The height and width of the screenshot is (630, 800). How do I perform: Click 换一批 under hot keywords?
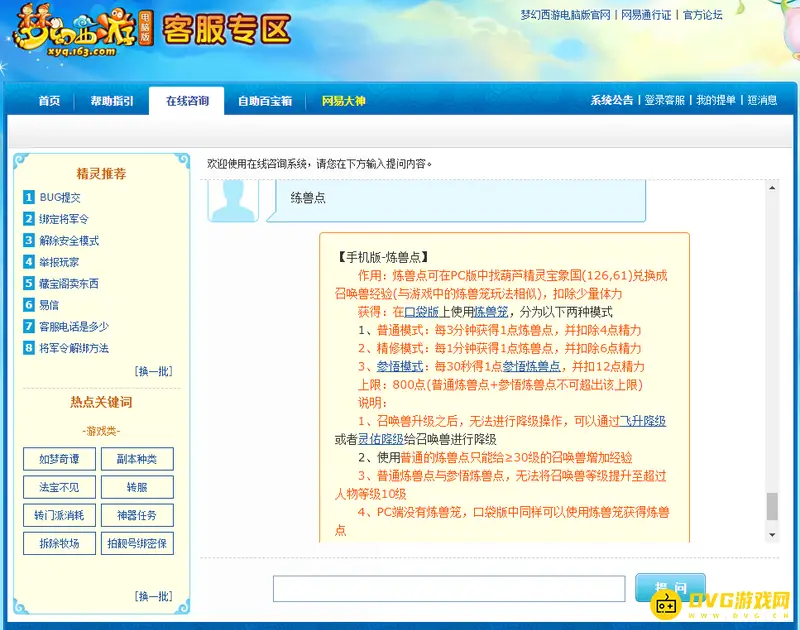click(154, 596)
